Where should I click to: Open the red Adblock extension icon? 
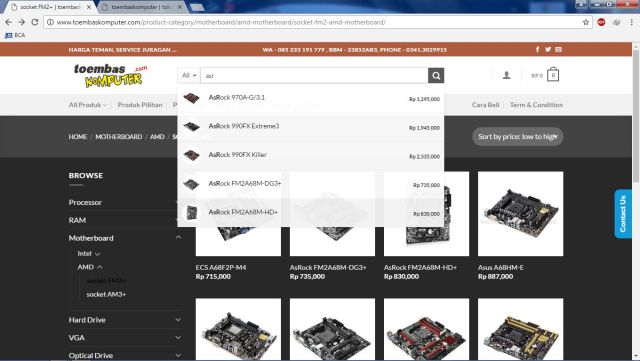[601, 22]
